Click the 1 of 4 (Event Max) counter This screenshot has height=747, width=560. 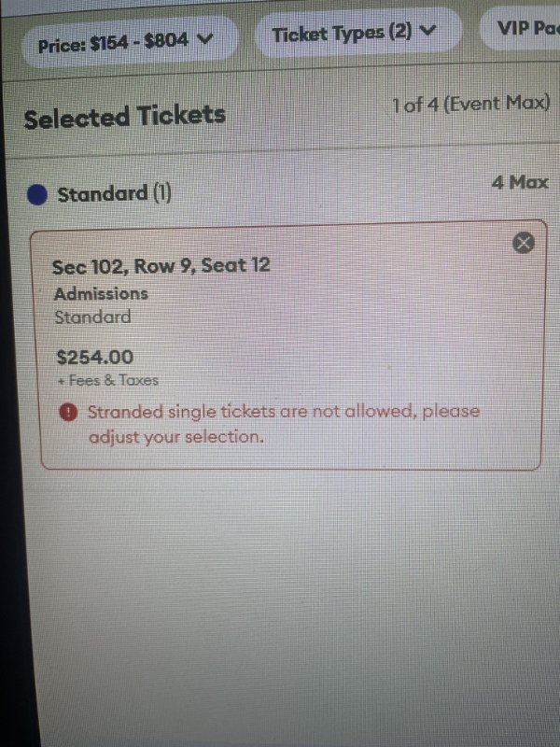point(471,104)
